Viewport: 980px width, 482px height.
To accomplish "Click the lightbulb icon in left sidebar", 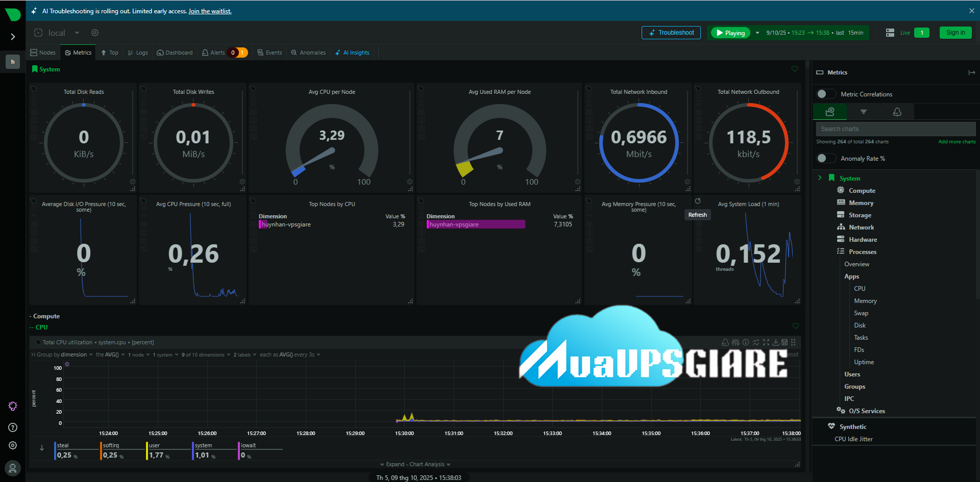I will click(13, 406).
